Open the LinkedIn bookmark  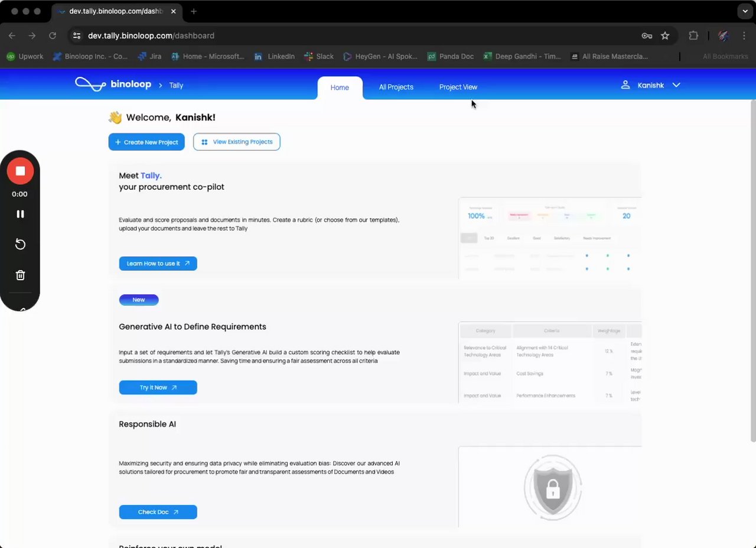pyautogui.click(x=275, y=57)
